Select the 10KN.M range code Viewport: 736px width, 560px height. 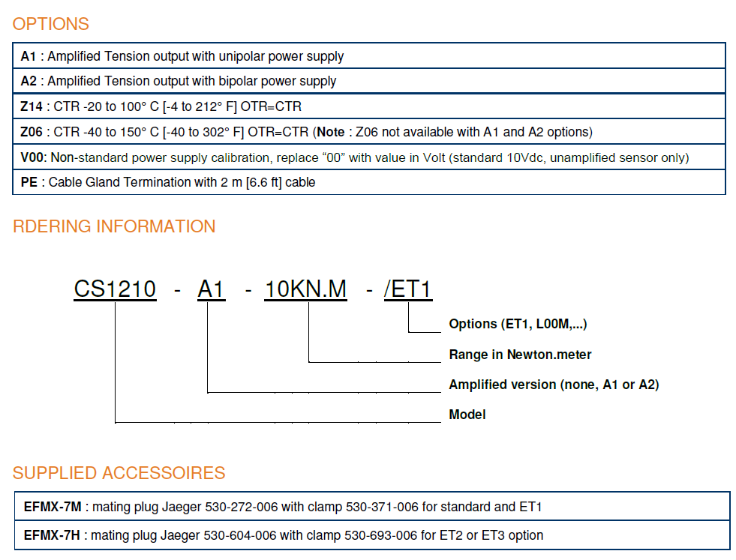(305, 289)
